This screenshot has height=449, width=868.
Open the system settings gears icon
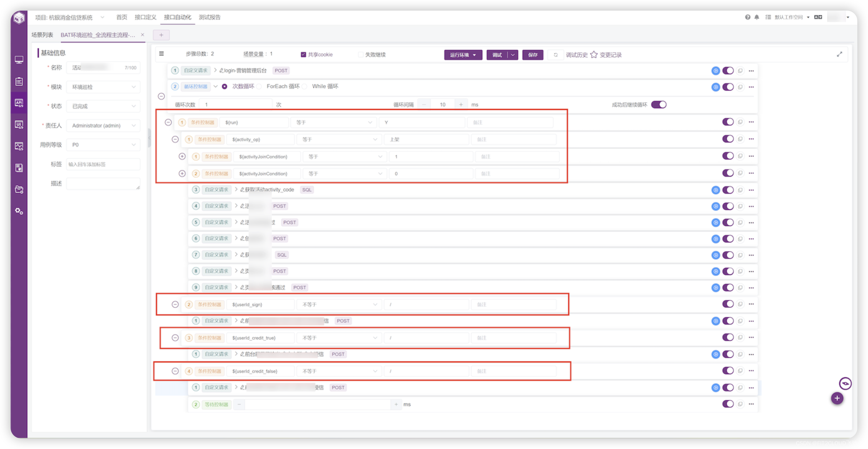point(19,211)
